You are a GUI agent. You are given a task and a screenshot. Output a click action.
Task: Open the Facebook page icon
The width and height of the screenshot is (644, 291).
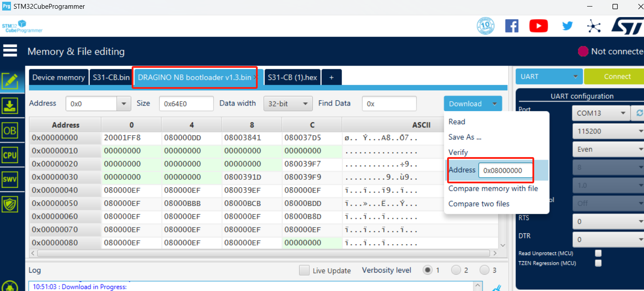(511, 26)
